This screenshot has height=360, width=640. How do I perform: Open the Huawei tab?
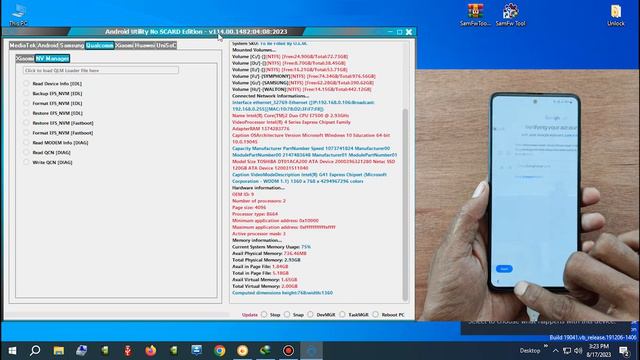tap(144, 45)
